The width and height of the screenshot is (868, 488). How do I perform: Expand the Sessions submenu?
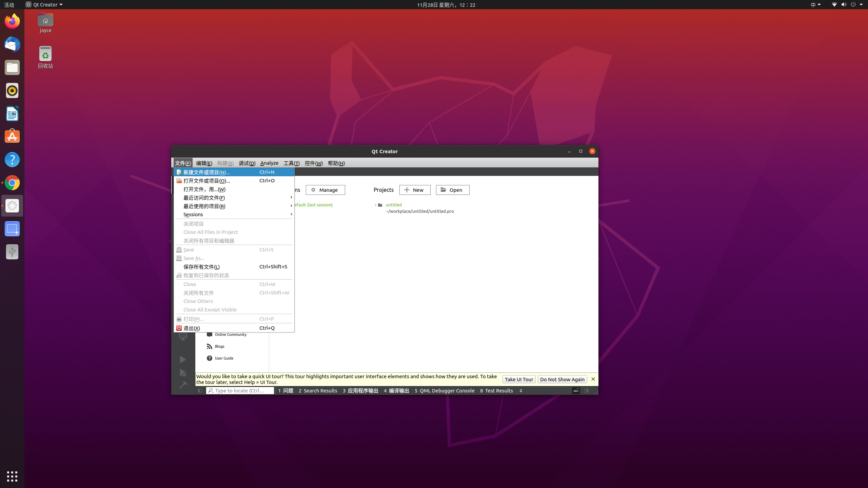[x=234, y=215]
